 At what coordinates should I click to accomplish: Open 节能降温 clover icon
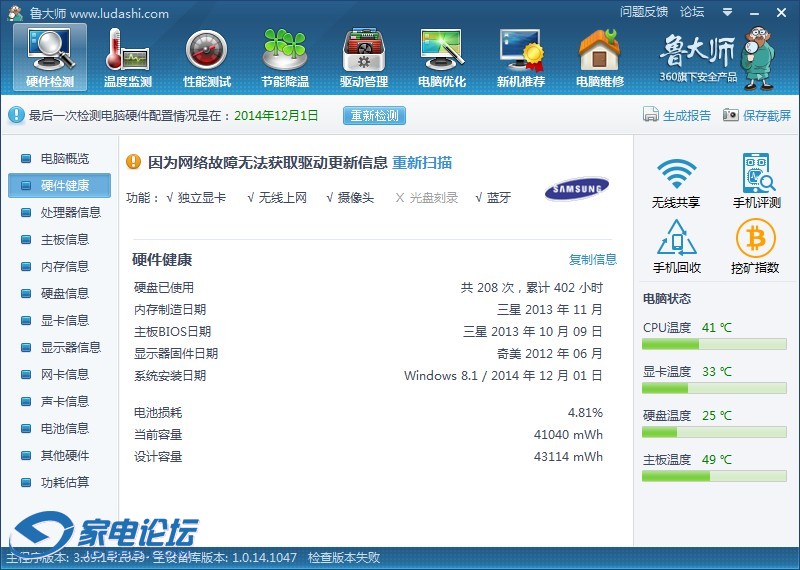pyautogui.click(x=285, y=56)
